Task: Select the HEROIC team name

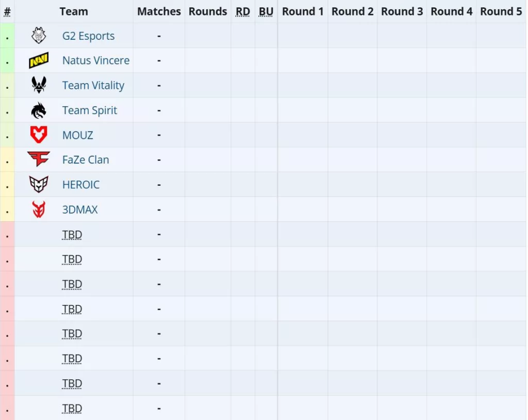Action: pyautogui.click(x=81, y=185)
